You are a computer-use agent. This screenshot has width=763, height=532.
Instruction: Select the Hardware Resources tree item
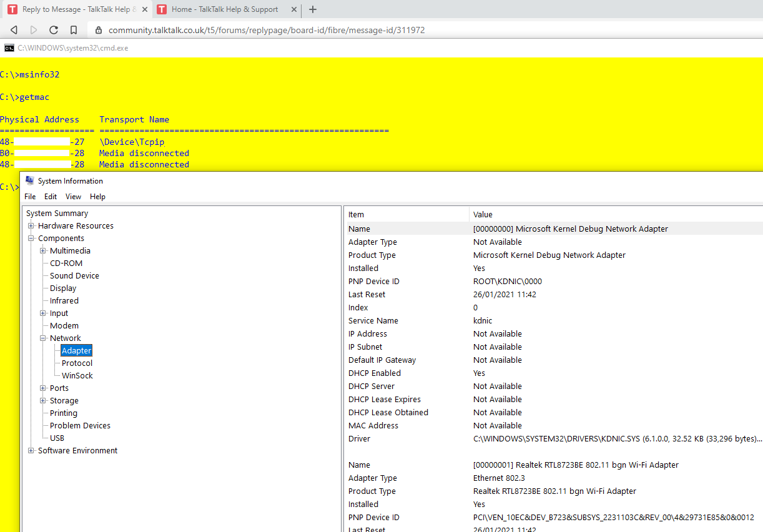pos(76,226)
